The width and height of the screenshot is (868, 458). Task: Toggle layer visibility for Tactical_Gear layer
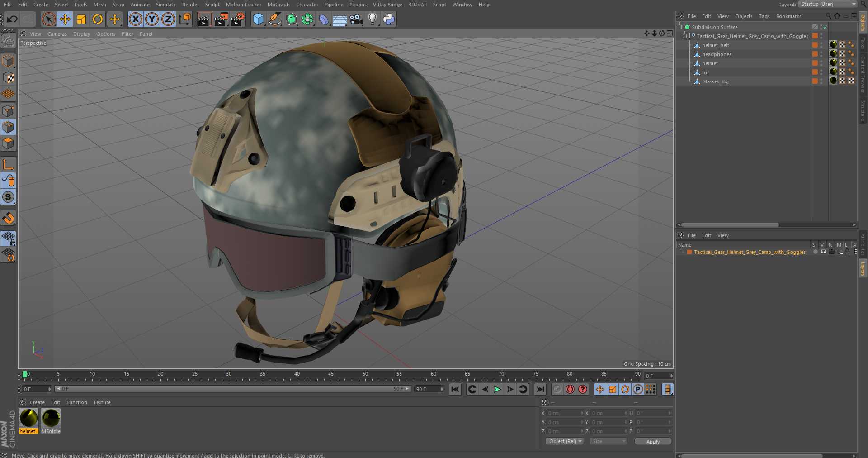pos(823,252)
